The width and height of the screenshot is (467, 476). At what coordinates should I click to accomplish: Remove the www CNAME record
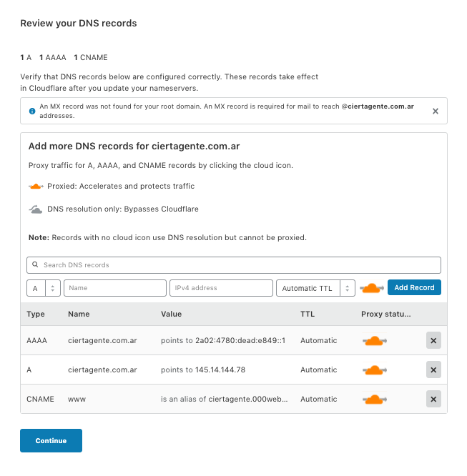click(433, 399)
